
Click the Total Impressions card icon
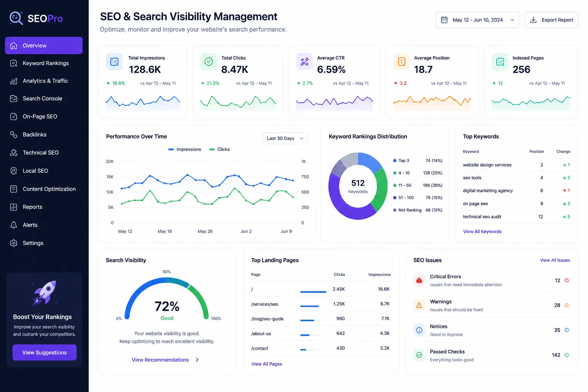pos(114,62)
